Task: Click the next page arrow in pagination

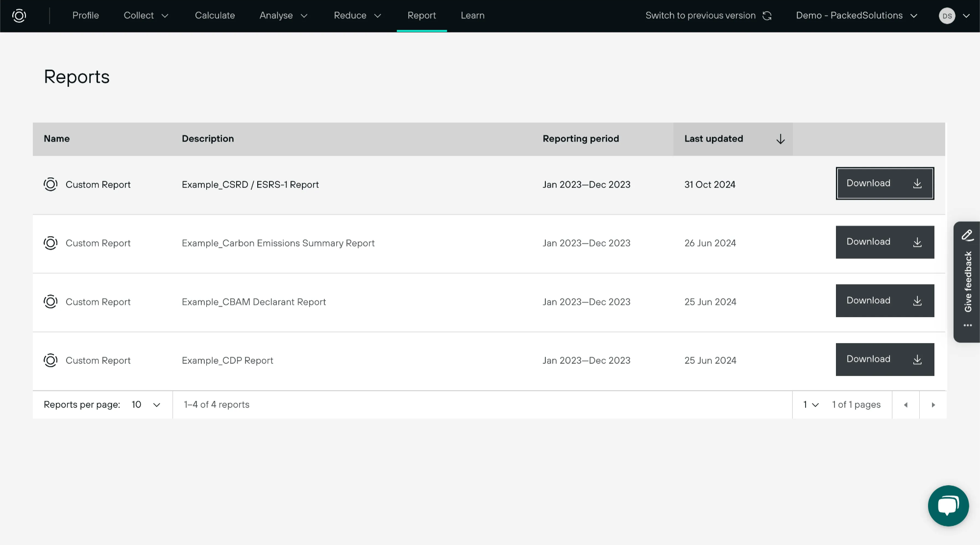Action: pyautogui.click(x=933, y=404)
